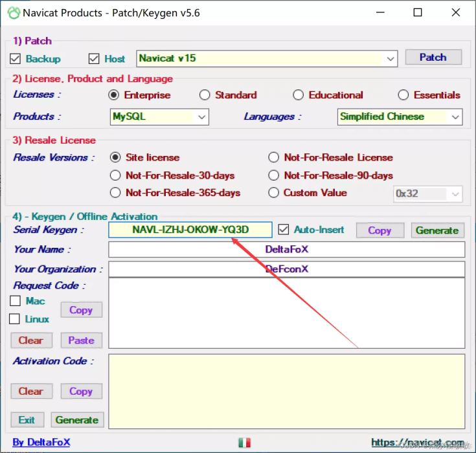Click inside the Your Name field
The image size is (476, 453).
(x=286, y=250)
